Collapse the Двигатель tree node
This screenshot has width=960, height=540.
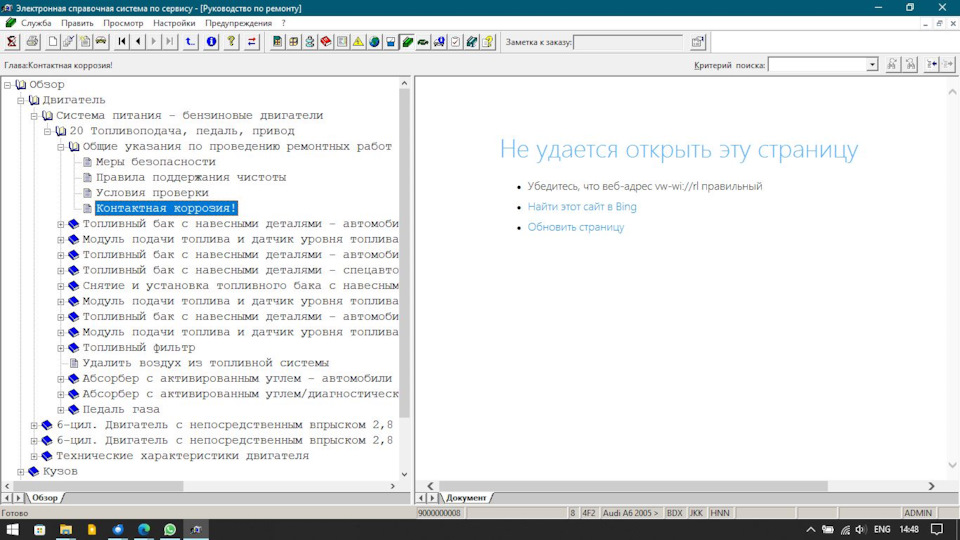tap(21, 100)
